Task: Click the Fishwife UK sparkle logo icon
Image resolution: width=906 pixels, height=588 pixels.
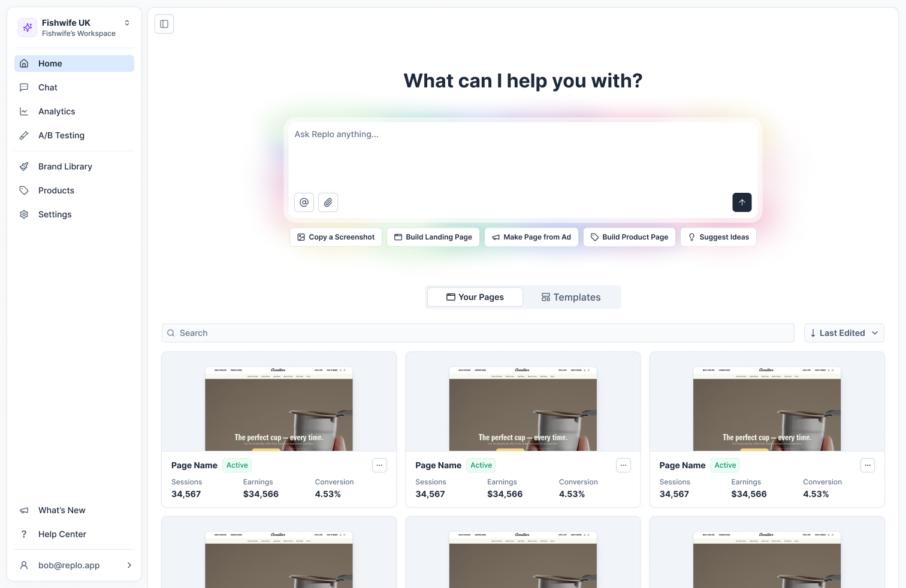Action: click(x=28, y=28)
